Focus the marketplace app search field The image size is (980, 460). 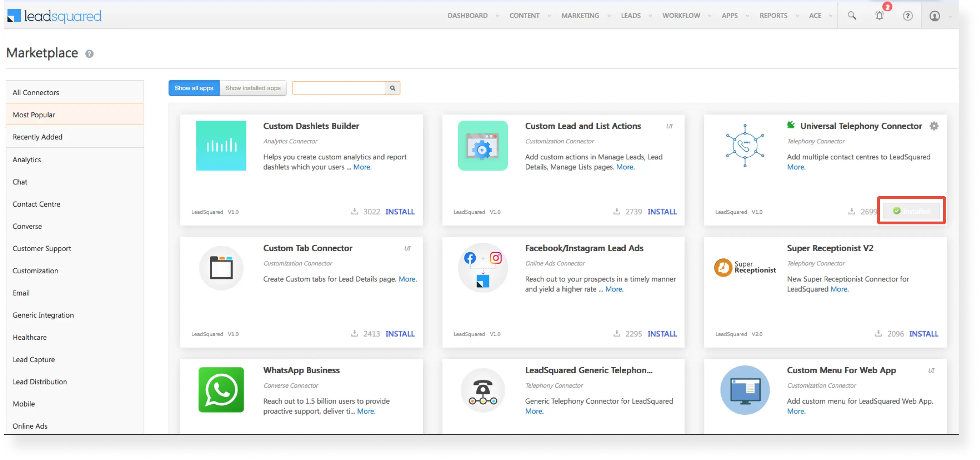coord(339,88)
